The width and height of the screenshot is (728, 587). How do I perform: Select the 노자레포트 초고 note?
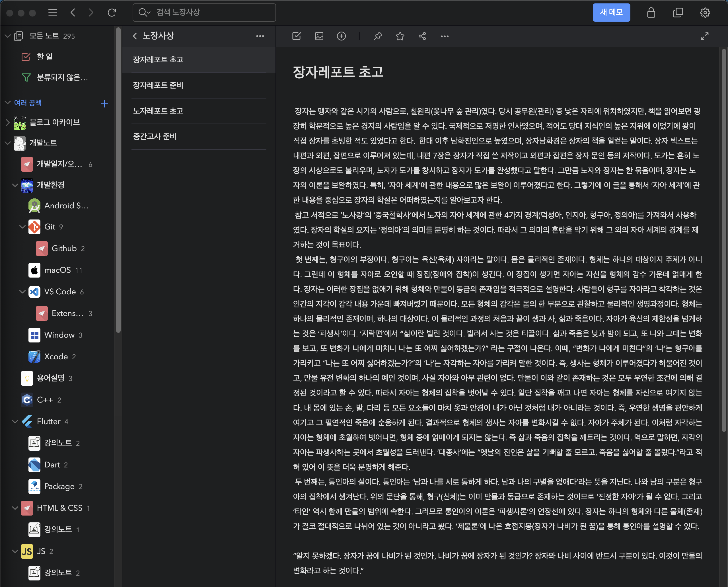(x=158, y=111)
